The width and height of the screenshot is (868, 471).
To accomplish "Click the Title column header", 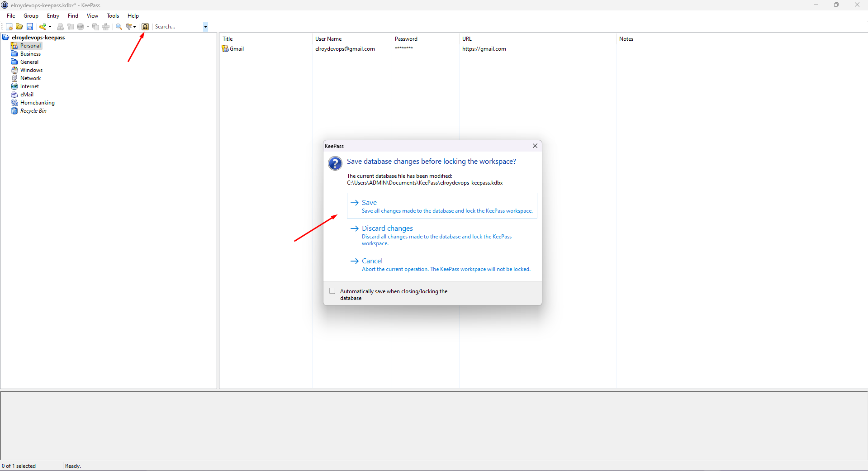I will pyautogui.click(x=266, y=39).
